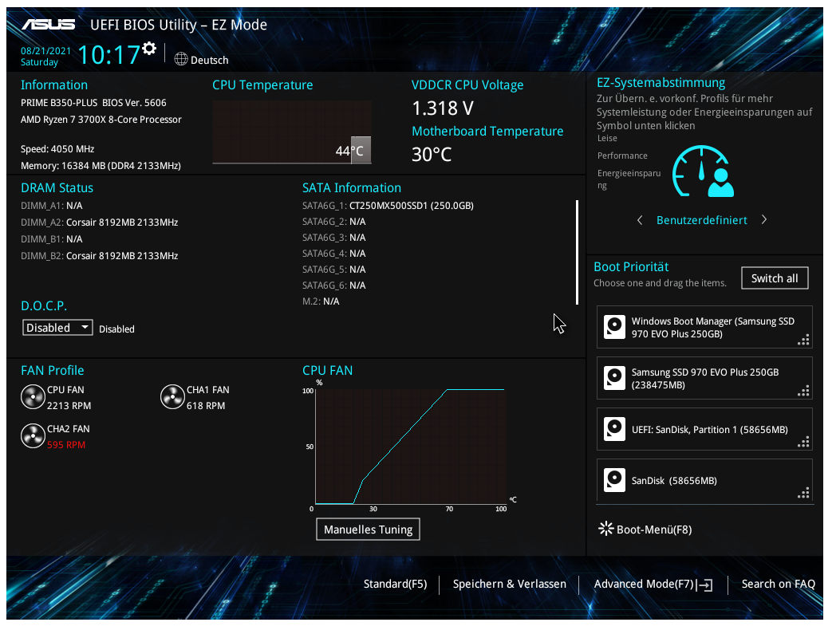
Task: Grab the drag handle on Samsung SSD entry
Action: [803, 391]
